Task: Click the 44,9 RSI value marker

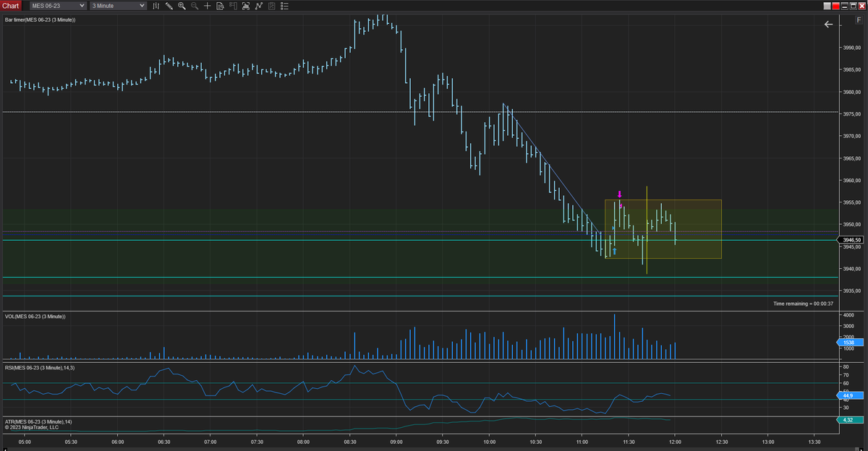Action: coord(849,395)
